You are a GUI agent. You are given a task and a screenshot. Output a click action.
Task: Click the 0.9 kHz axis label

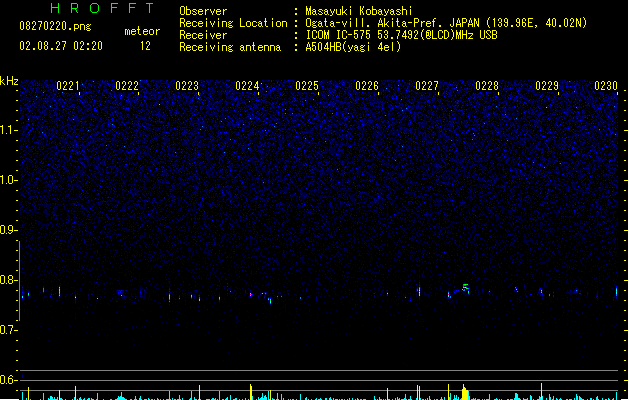pos(8,229)
